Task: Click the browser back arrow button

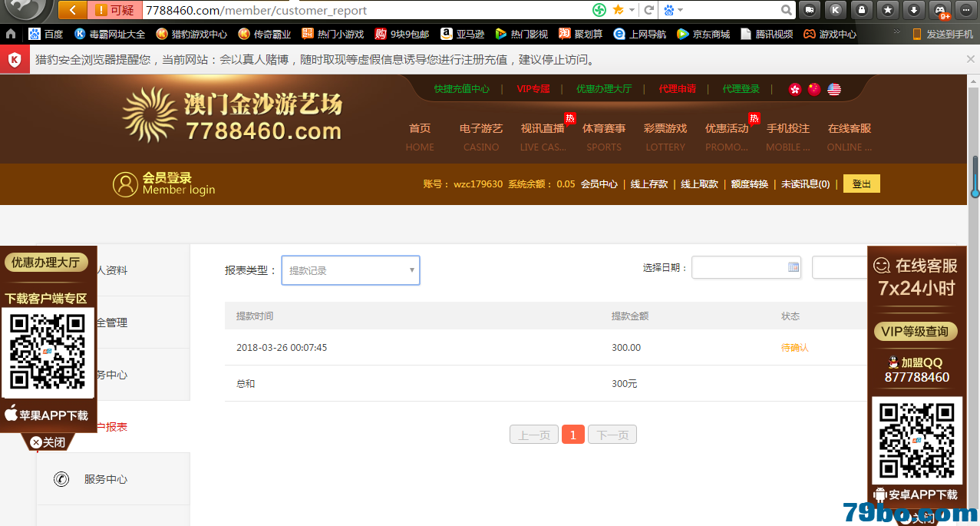Action: click(72, 10)
